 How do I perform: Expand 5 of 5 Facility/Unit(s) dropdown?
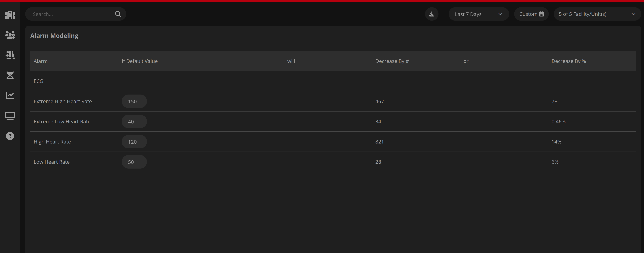point(597,14)
